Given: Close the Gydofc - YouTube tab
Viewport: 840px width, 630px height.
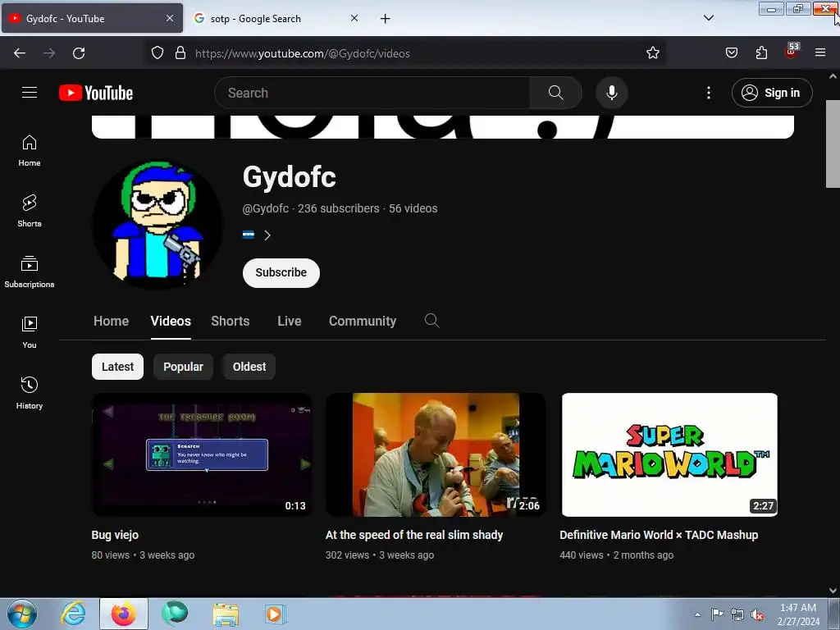Looking at the screenshot, I should (170, 18).
